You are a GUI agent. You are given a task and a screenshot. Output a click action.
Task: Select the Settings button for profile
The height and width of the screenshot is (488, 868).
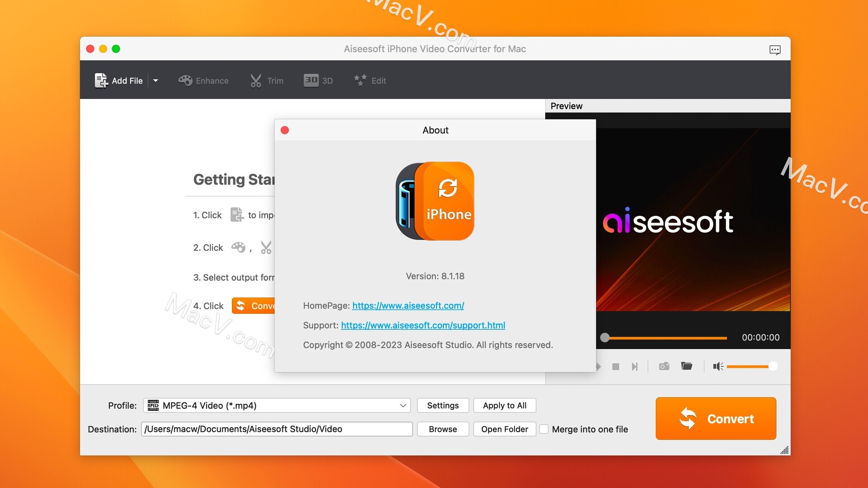[x=443, y=405]
